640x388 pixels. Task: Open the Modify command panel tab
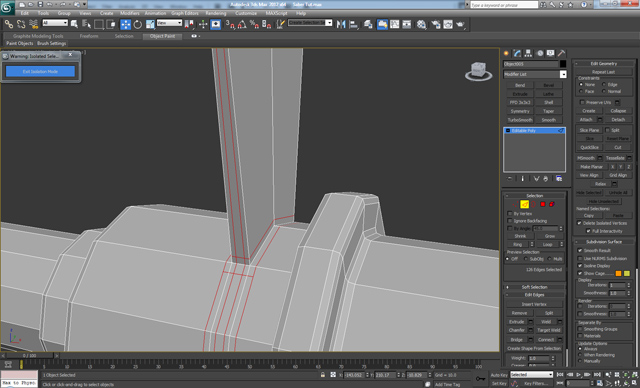(518, 53)
